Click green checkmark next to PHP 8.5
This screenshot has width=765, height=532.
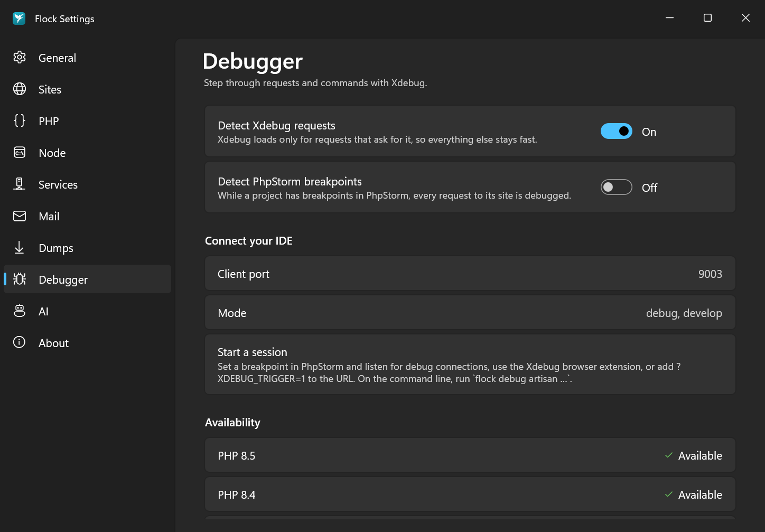click(669, 455)
